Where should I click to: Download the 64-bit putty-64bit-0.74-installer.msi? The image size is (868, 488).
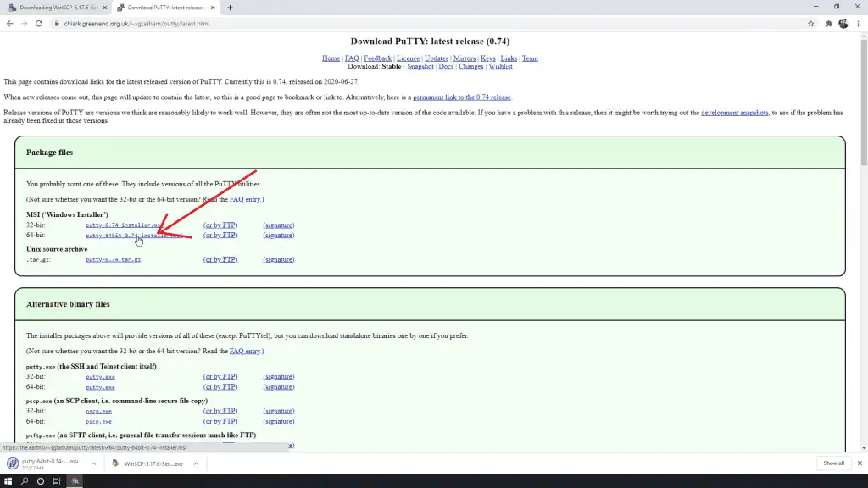[x=134, y=236]
